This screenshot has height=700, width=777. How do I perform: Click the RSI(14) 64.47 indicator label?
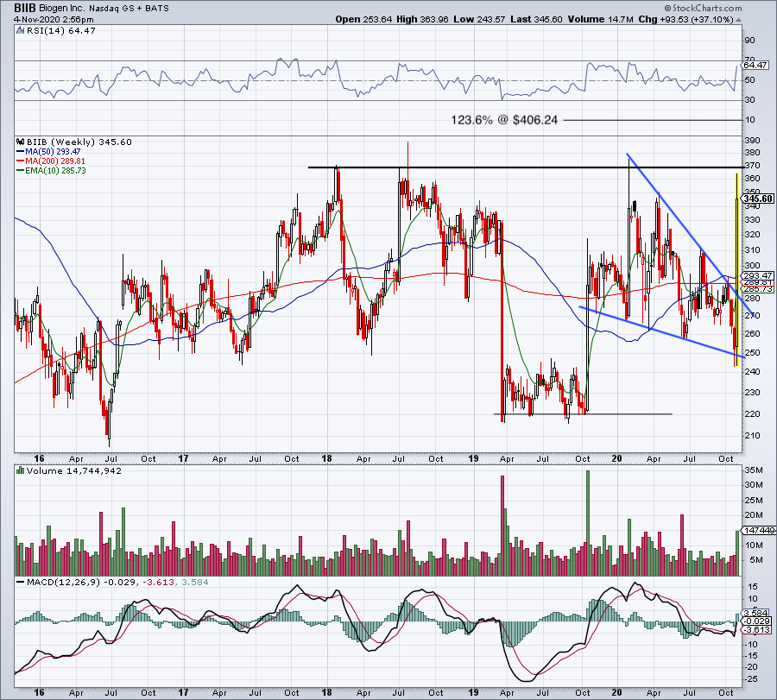click(x=60, y=31)
